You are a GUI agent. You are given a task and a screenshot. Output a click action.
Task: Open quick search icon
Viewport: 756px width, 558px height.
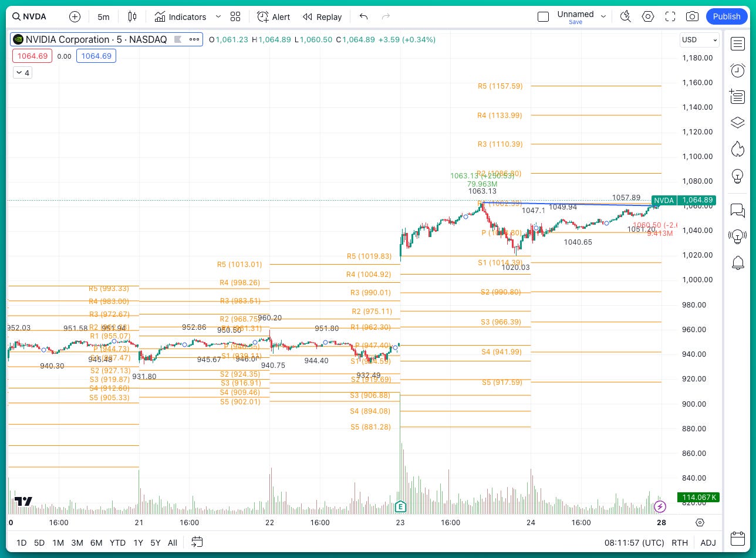(x=625, y=16)
